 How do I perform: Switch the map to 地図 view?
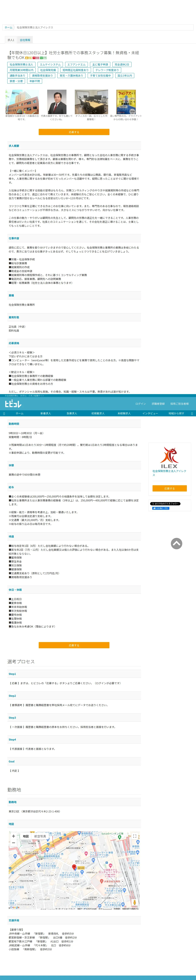click(25, 836)
